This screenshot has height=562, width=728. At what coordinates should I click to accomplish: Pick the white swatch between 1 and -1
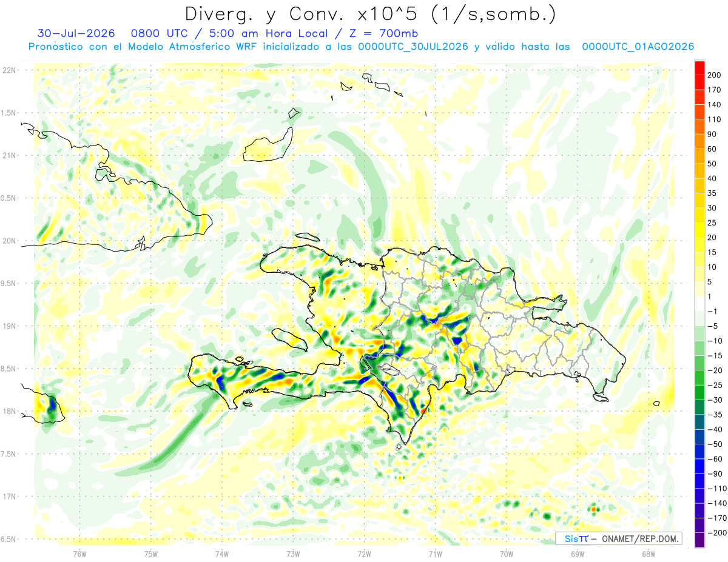[x=699, y=304]
